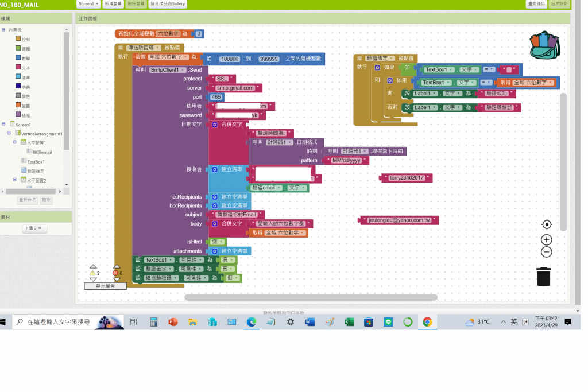Open mutator gear on attachments 建立空清單 block
Image resolution: width=588 pixels, height=392 pixels.
[x=215, y=251]
